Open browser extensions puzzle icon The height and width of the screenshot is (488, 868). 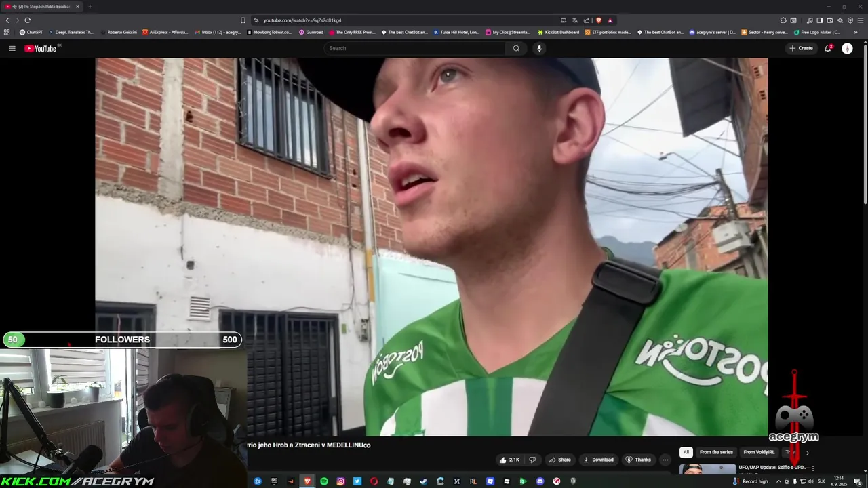pyautogui.click(x=783, y=20)
